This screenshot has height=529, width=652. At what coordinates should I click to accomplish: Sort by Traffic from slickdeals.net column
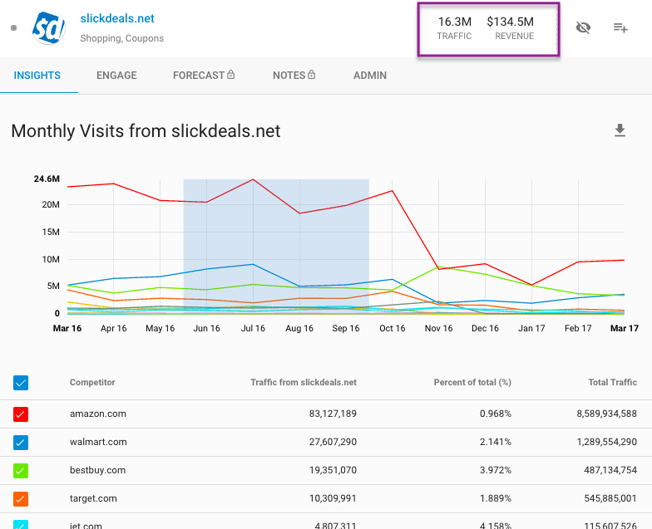point(304,382)
